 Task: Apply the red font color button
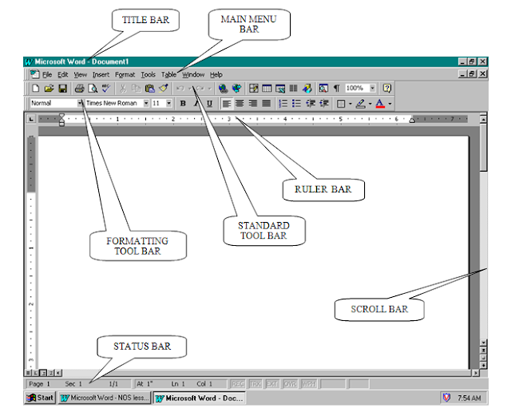380,104
